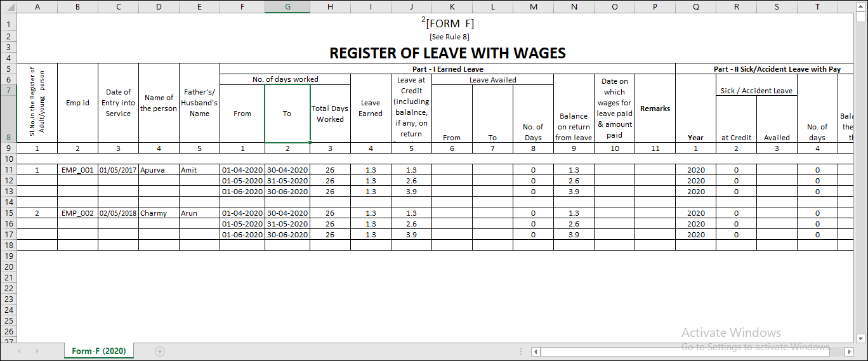Select the Amit father's name cell

tap(199, 170)
